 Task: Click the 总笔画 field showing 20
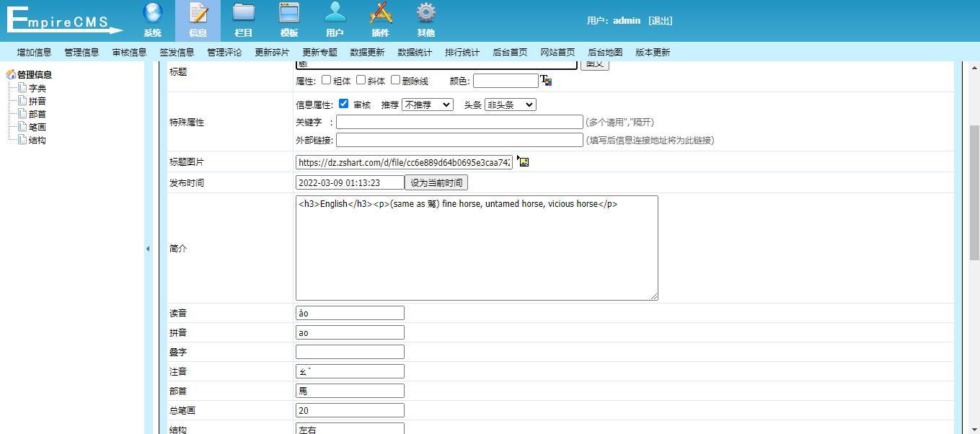(x=350, y=410)
